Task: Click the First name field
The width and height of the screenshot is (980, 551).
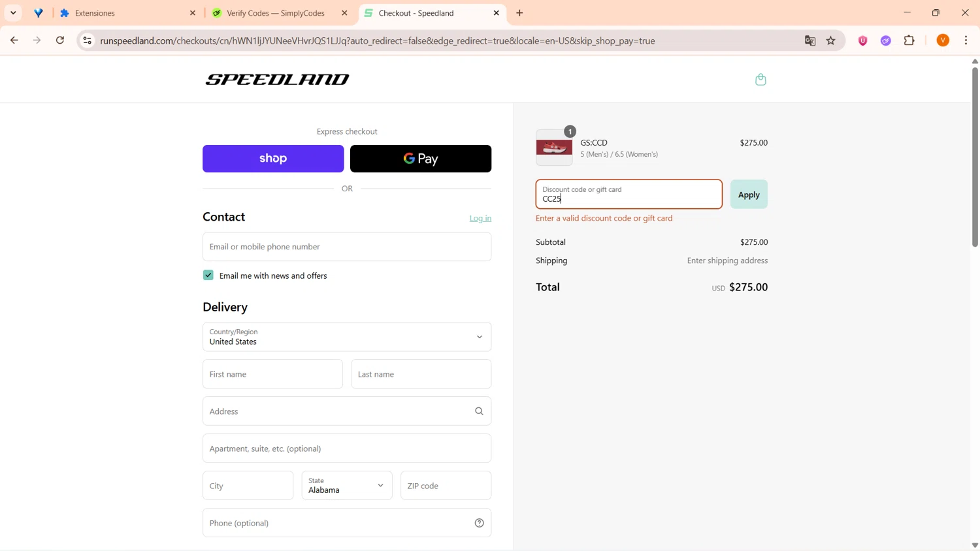Action: point(272,374)
